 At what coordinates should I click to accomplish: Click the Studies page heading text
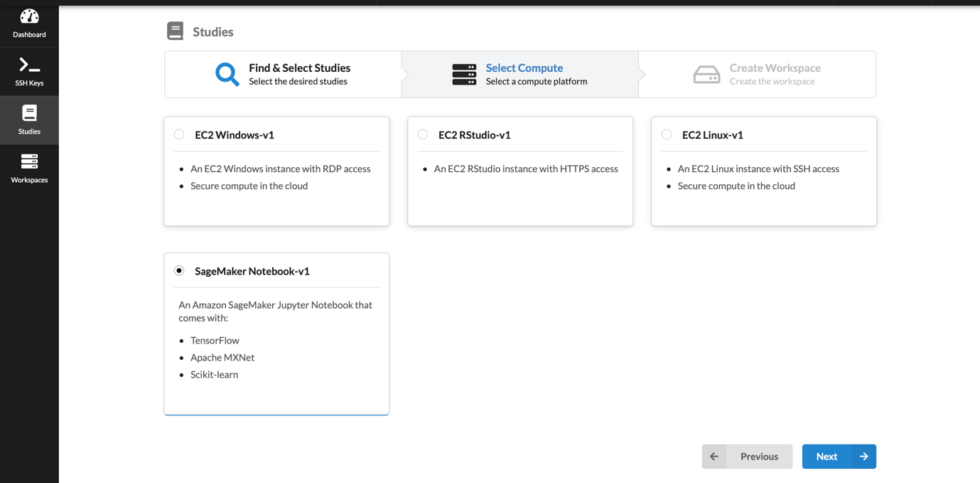tap(213, 31)
